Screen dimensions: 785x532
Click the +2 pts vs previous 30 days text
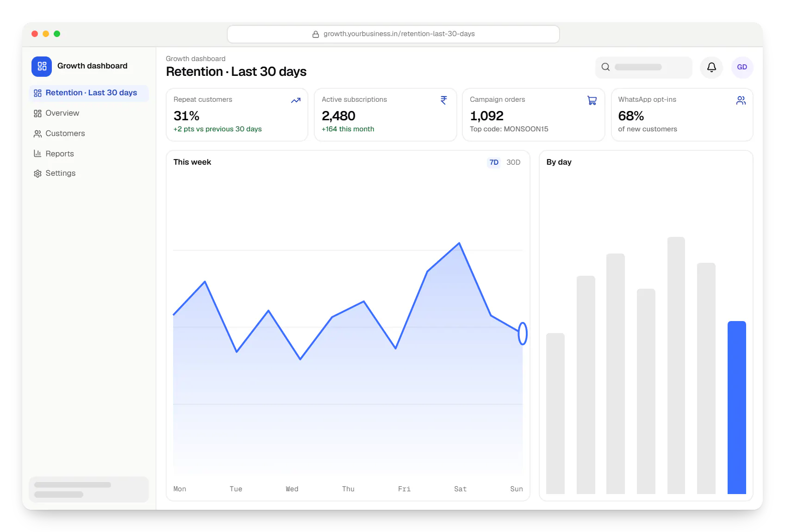click(x=218, y=129)
